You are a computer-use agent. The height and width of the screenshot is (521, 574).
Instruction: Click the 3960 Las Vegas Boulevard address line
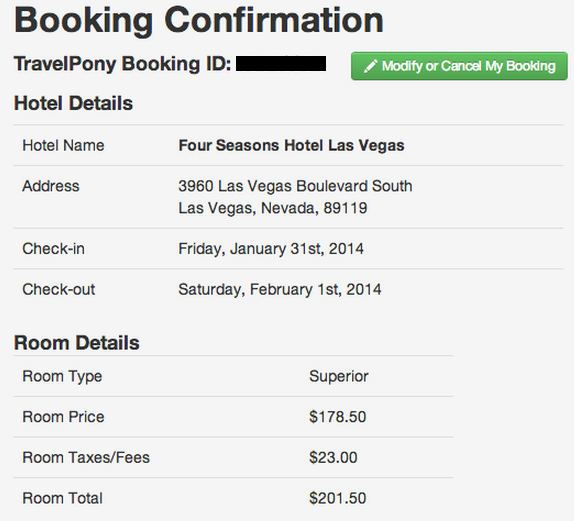[295, 186]
